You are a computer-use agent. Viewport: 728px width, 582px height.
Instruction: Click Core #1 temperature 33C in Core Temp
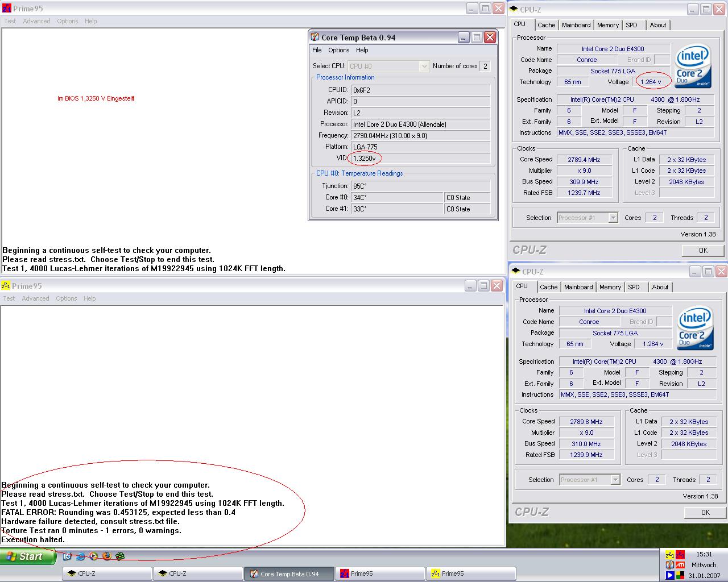pyautogui.click(x=397, y=209)
